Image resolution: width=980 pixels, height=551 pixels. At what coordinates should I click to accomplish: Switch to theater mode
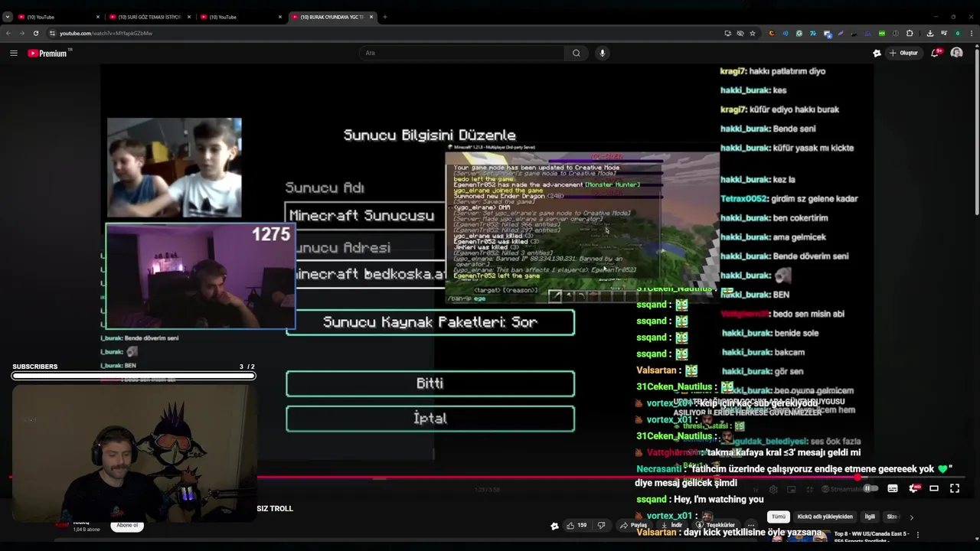pyautogui.click(x=934, y=488)
